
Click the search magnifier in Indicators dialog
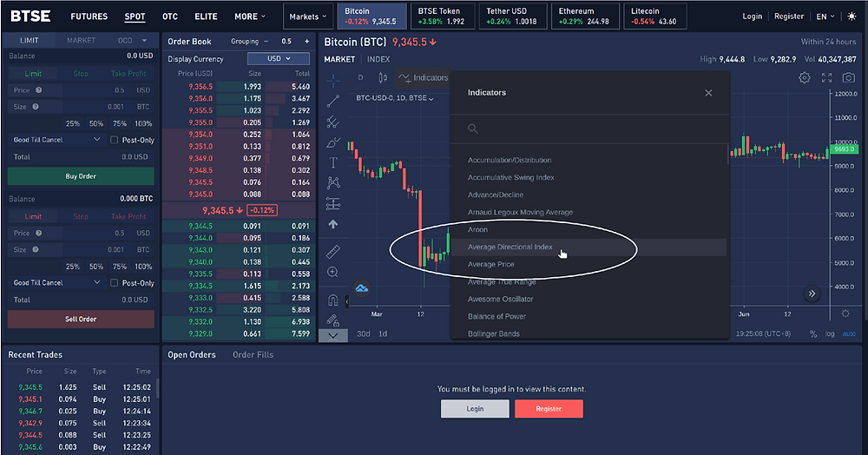pyautogui.click(x=473, y=129)
